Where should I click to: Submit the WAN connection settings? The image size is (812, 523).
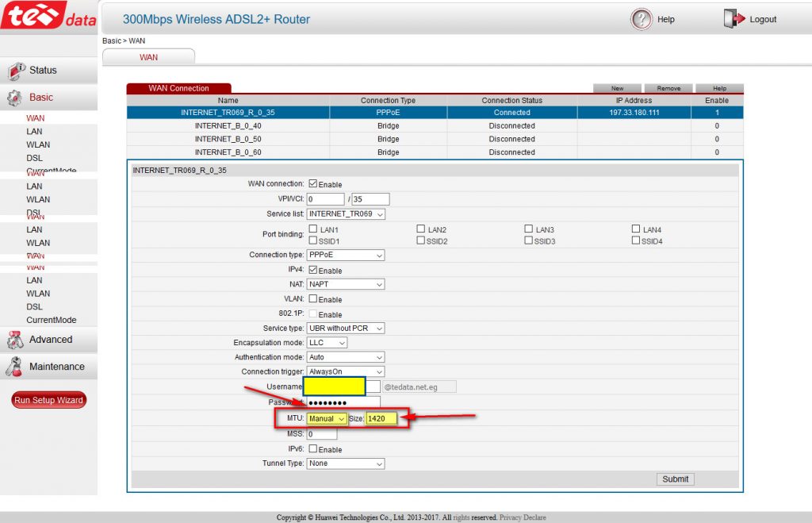(x=676, y=479)
